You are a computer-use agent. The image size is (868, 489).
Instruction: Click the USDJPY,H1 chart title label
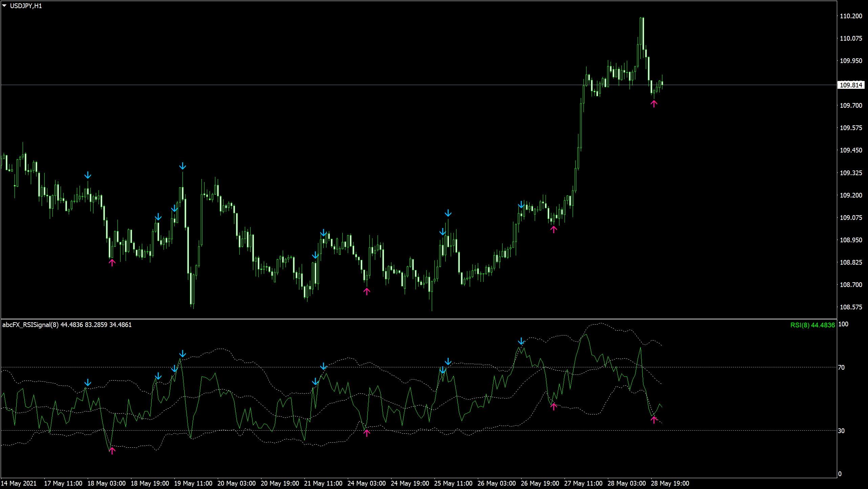pyautogui.click(x=26, y=6)
